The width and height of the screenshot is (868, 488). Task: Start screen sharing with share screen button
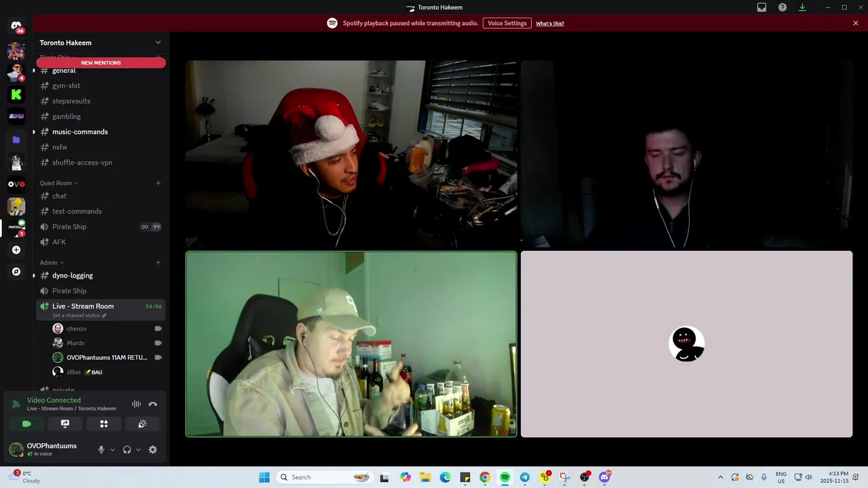65,424
